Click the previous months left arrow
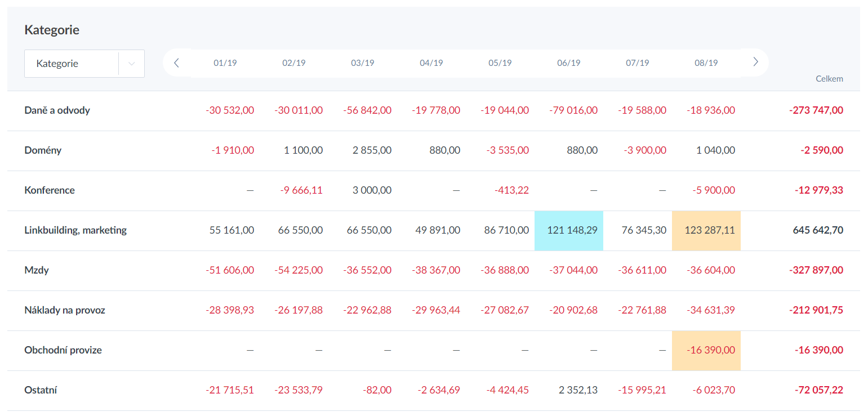The height and width of the screenshot is (416, 868). pyautogui.click(x=176, y=62)
